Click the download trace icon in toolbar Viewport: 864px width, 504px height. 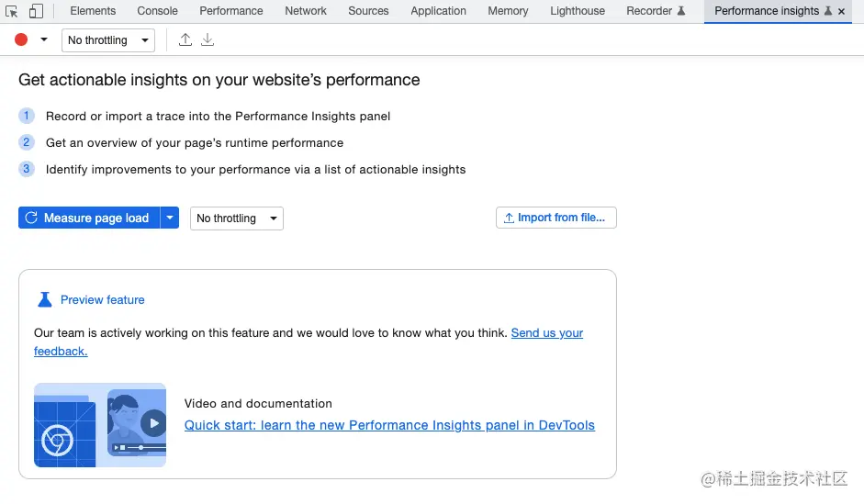208,39
